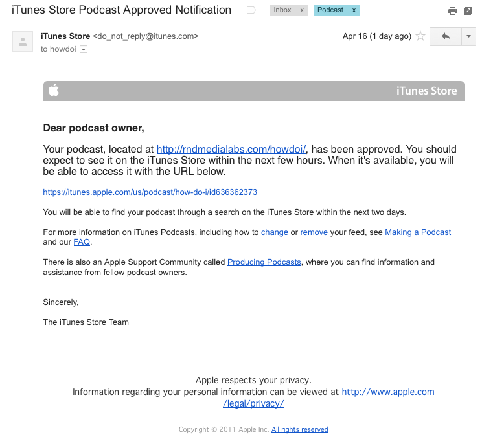Open the apple.com legal privacy link

(388, 392)
